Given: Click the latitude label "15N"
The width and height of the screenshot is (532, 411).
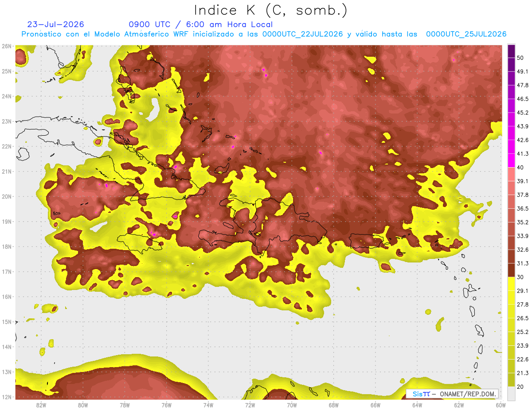Looking at the screenshot, I should click(6, 322).
